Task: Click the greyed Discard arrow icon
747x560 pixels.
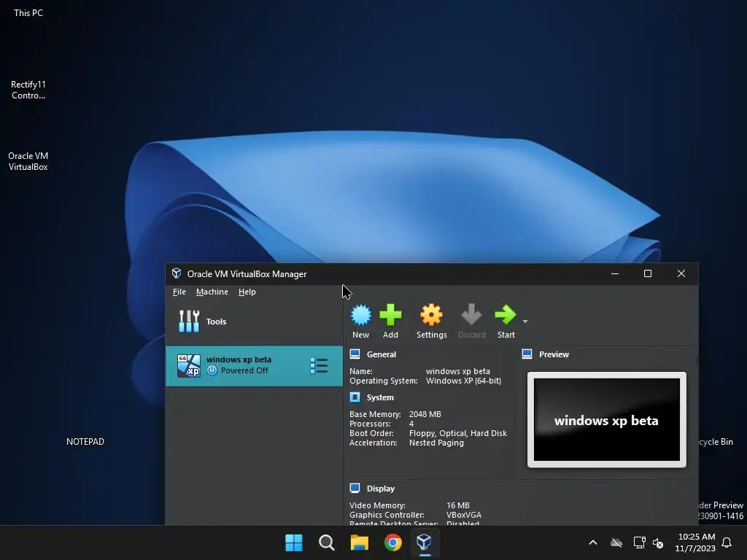Action: coord(472,321)
